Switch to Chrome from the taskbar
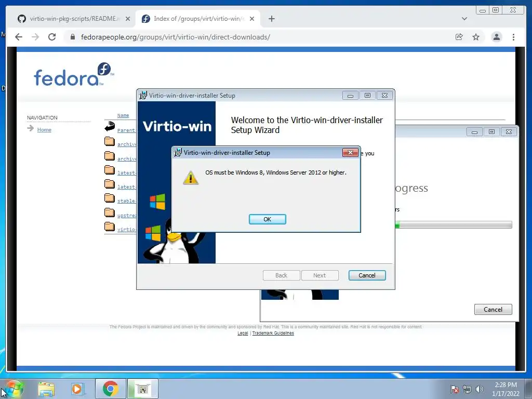532x399 pixels. click(x=110, y=389)
